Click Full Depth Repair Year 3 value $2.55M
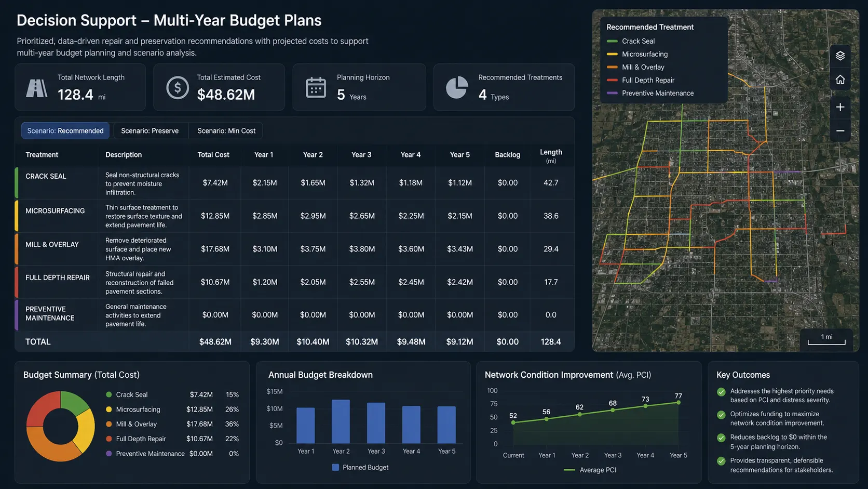Viewport: 868px width, 489px height. (x=362, y=282)
